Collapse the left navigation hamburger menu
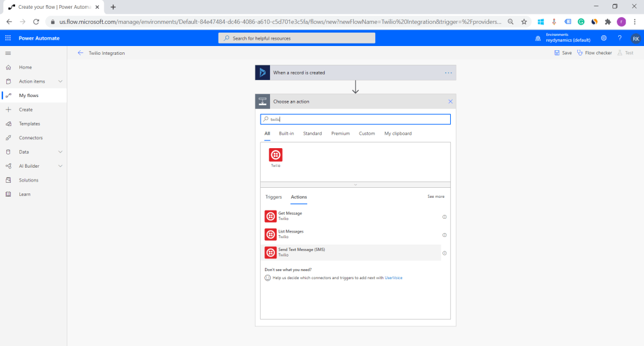This screenshot has height=346, width=644. (8, 53)
